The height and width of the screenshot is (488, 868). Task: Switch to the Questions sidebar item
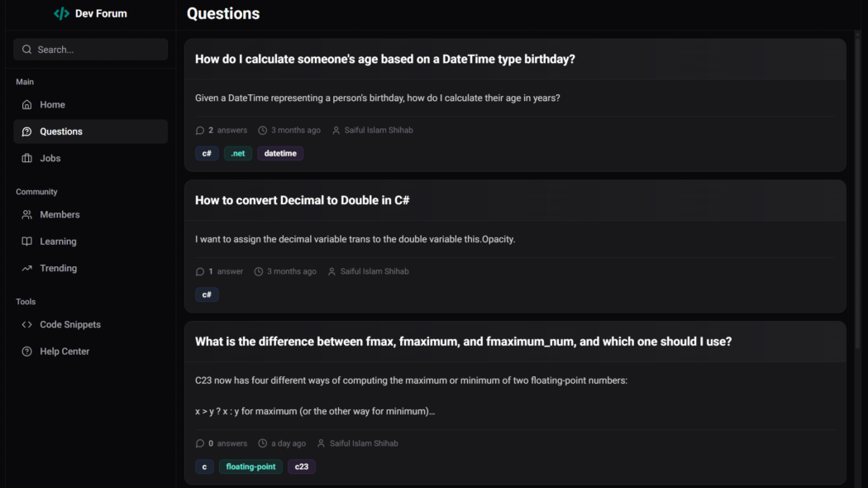[60, 131]
